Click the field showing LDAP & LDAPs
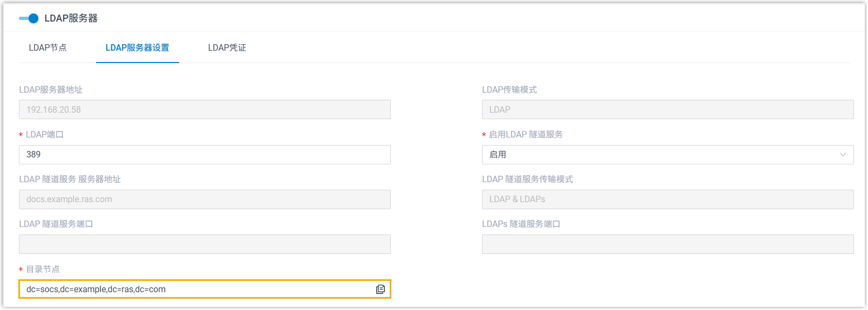 [x=667, y=199]
